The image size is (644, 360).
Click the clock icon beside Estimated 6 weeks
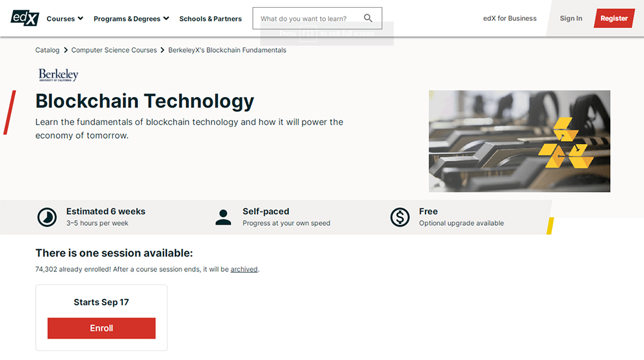[x=47, y=217]
